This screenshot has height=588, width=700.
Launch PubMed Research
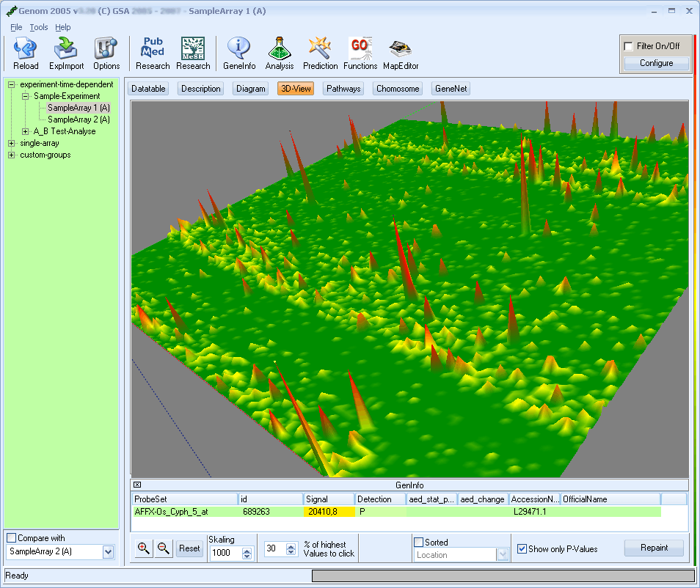[x=153, y=49]
